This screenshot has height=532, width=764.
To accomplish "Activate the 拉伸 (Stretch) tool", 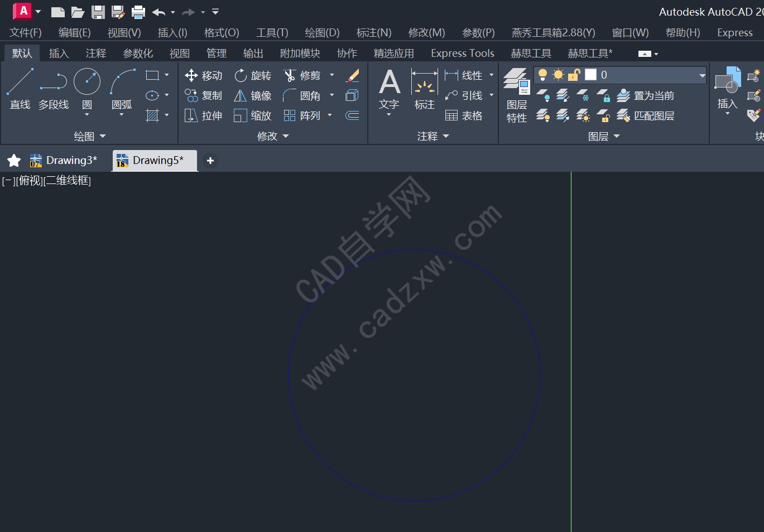I will coord(204,115).
